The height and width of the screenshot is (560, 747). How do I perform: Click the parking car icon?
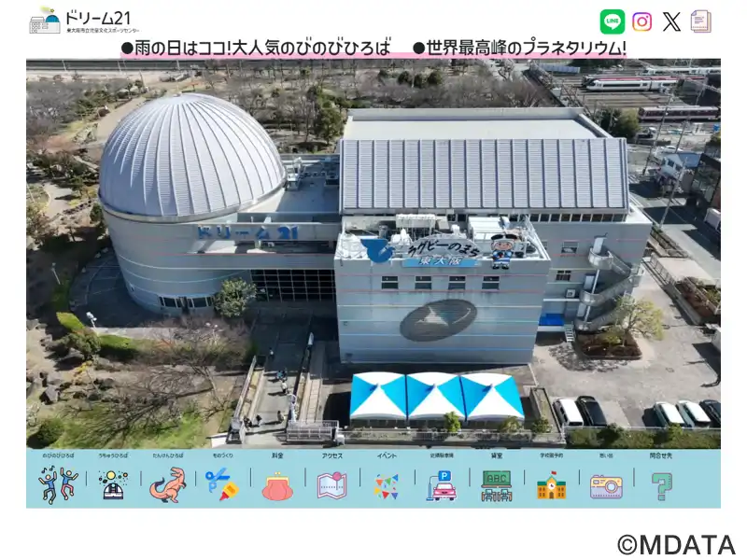point(442,485)
